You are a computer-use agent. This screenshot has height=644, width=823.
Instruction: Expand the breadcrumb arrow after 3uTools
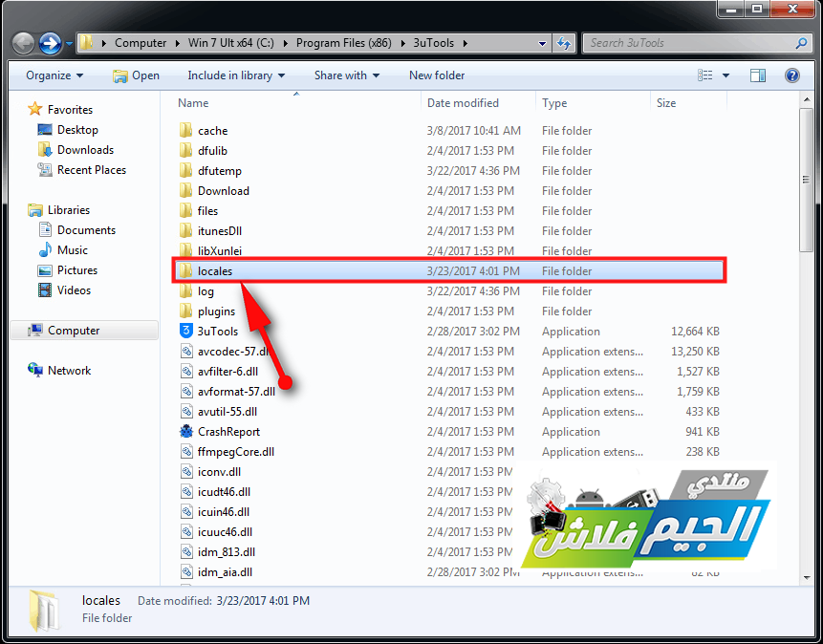click(466, 44)
